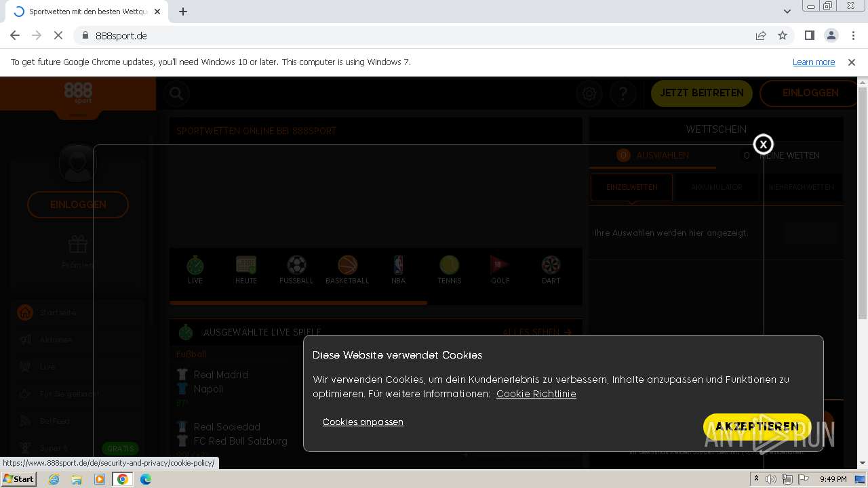The height and width of the screenshot is (488, 868).
Task: Click the WETTSCHEIN header
Action: coord(716,129)
